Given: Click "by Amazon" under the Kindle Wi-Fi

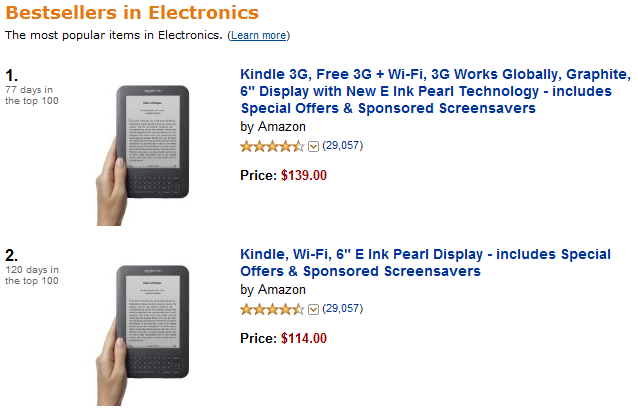Looking at the screenshot, I should 273,290.
